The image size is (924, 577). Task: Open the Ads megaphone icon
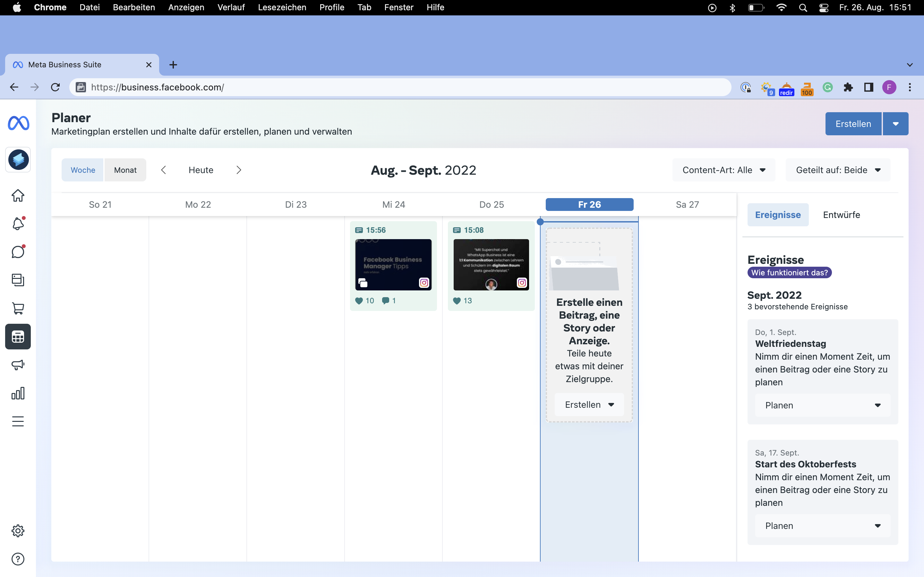(18, 365)
